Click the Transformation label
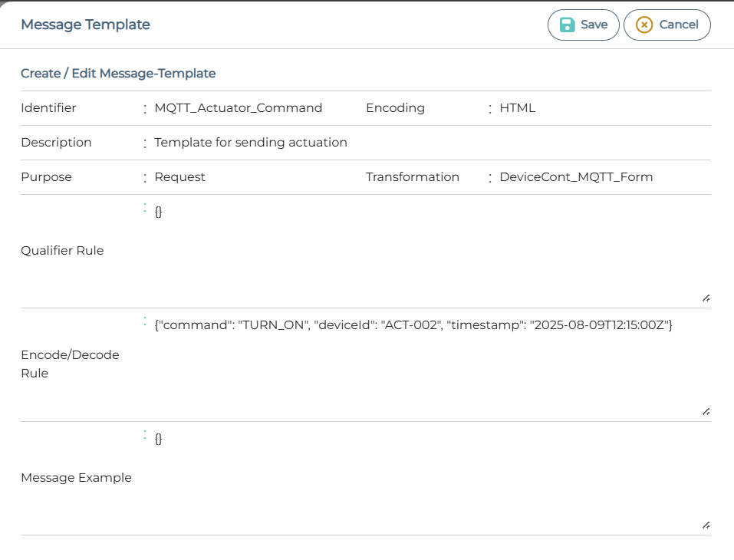Viewport: 734px width, 560px height. pos(412,177)
